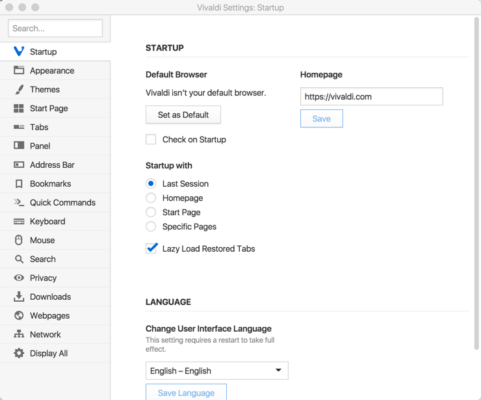This screenshot has width=481, height=400.
Task: Click the Search magnifier icon in sidebar
Action: tap(19, 259)
